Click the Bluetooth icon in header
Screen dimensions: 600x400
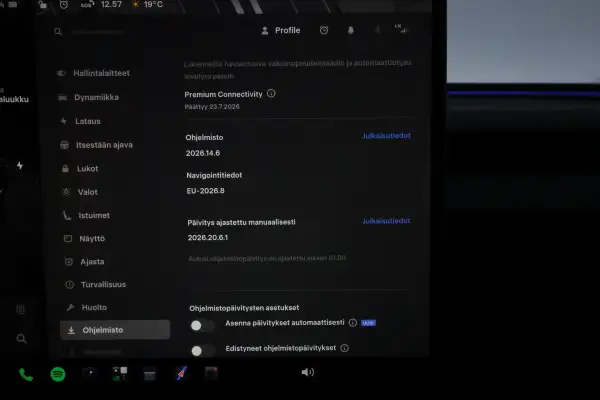377,30
